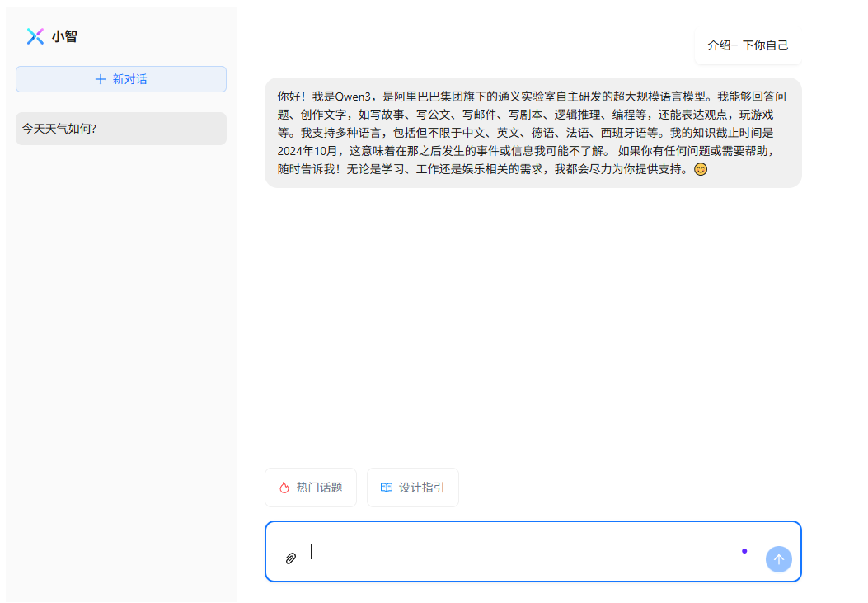Click the plus icon in 新对话
The height and width of the screenshot is (603, 868).
tap(101, 79)
